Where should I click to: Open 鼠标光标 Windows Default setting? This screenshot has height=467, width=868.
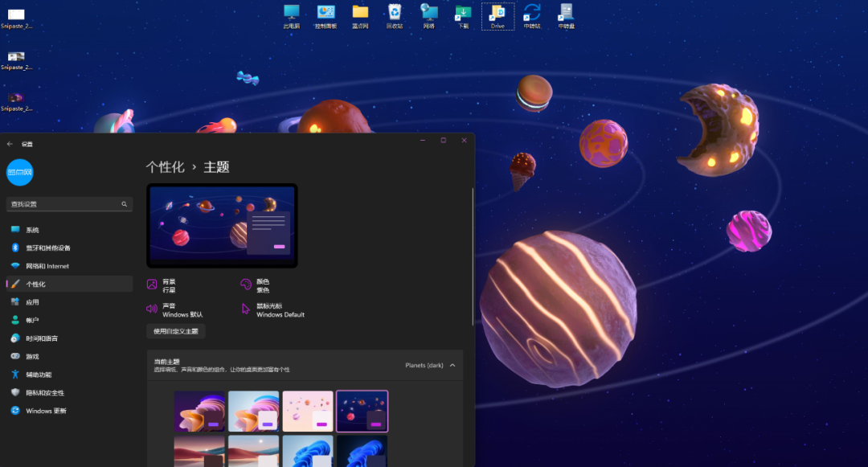pyautogui.click(x=272, y=309)
